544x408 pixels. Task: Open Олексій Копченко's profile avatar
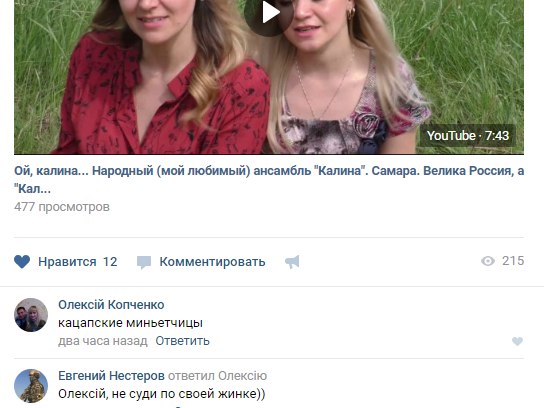31,315
